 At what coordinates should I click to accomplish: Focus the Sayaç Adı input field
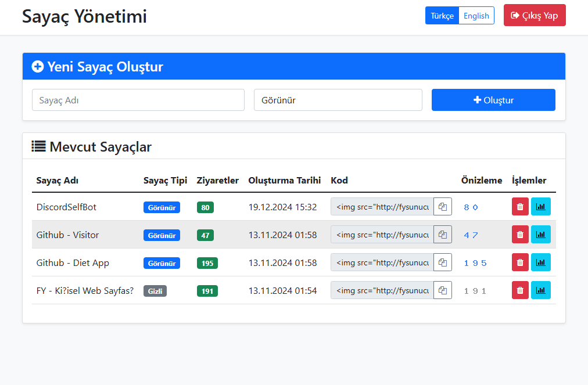138,100
